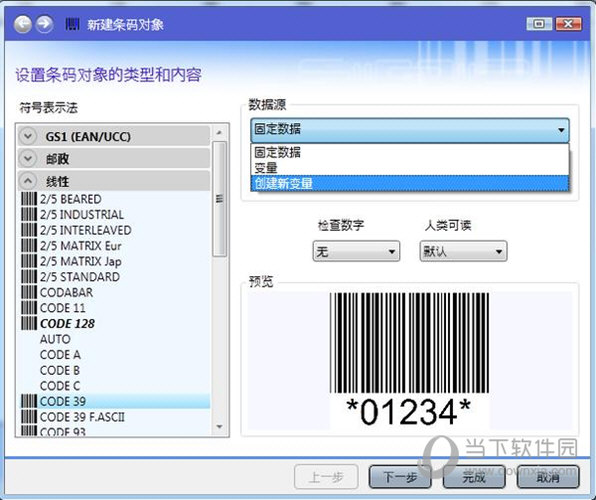The height and width of the screenshot is (500, 596).
Task: Select the partially visible CODE 93 entry
Action: click(x=63, y=432)
